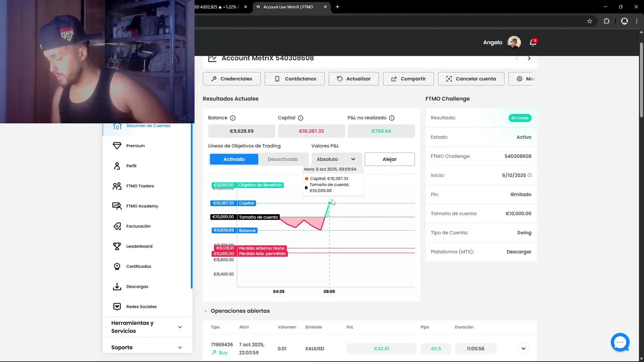Click the FTMO Academy icon
Viewport: 644px width, 362px height.
[x=117, y=206]
